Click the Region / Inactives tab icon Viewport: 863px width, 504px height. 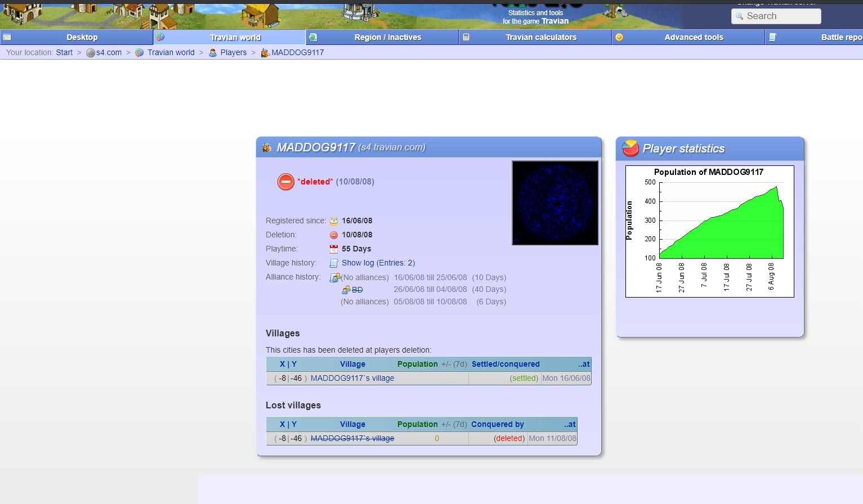click(x=313, y=37)
